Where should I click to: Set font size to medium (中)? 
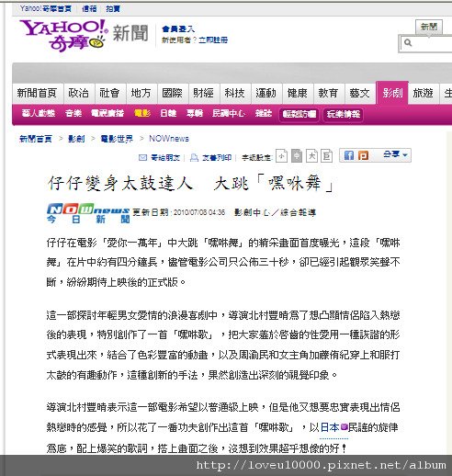[297, 156]
